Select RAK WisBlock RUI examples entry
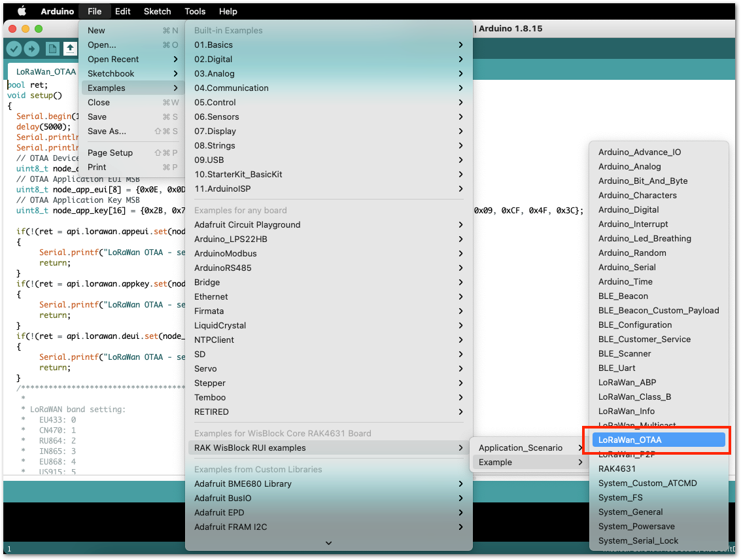The height and width of the screenshot is (560, 741). (328, 448)
